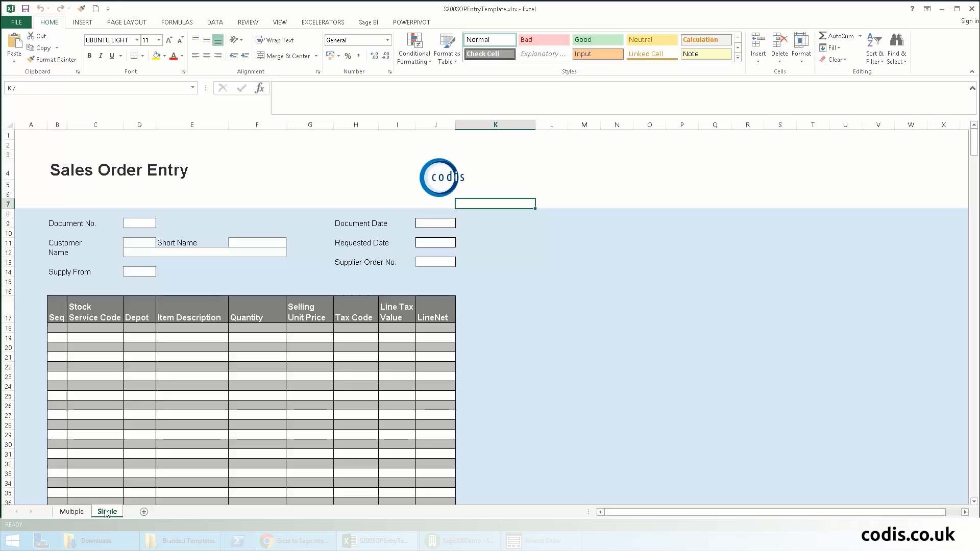Image resolution: width=980 pixels, height=551 pixels.
Task: Click the Wrap Text toggle button
Action: click(x=277, y=40)
